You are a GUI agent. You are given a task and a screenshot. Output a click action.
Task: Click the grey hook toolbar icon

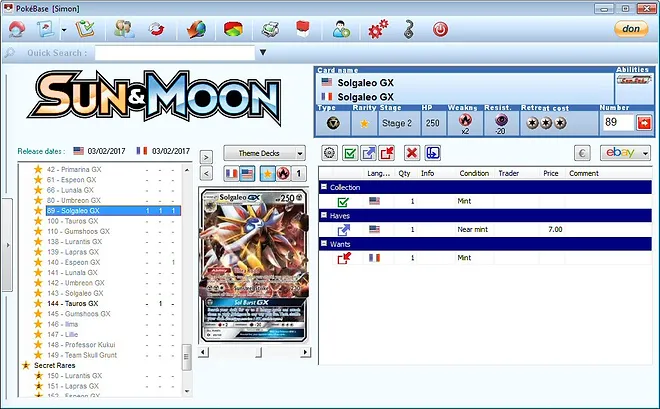(409, 29)
